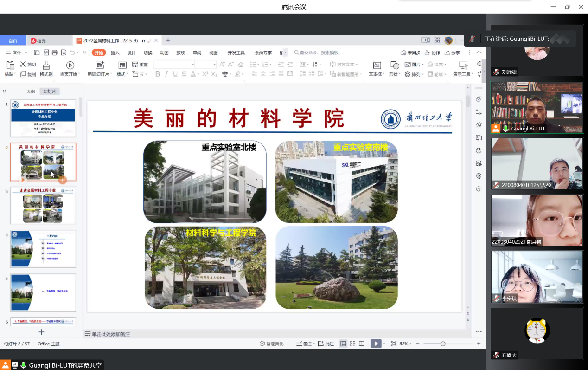Reset slide layout with 重置
Viewport: 588px width, 370px height.
[140, 65]
